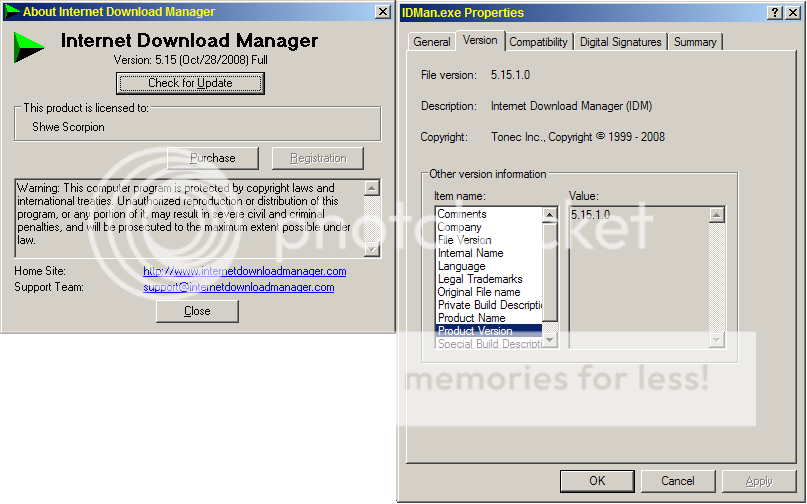This screenshot has height=504, width=807.
Task: Select Company in the item name list
Action: (x=459, y=227)
